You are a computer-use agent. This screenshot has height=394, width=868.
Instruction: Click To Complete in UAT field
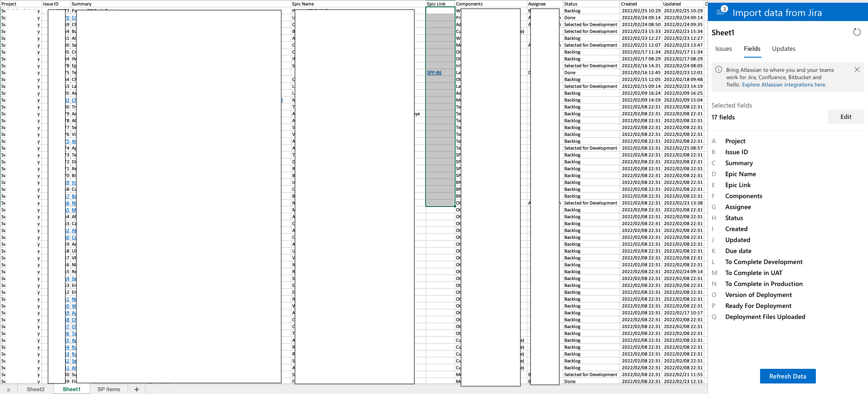point(754,273)
